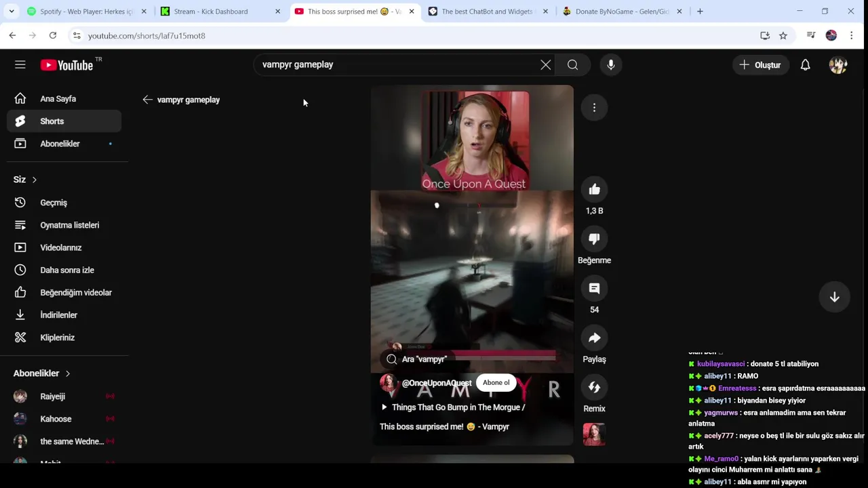
Task: Open Oynatma listeleri
Action: click(x=64, y=225)
